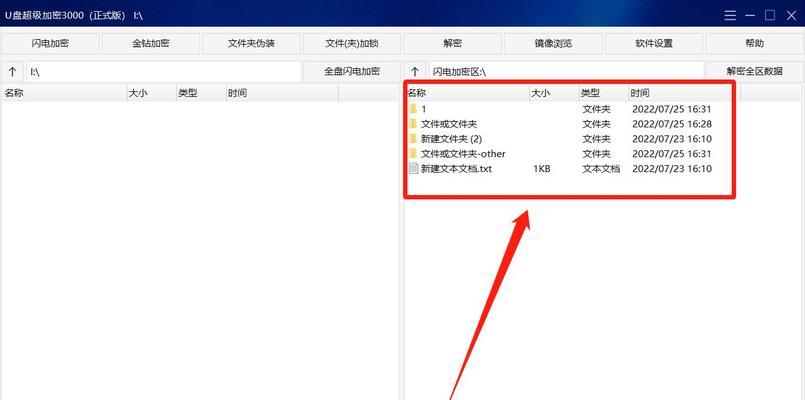This screenshot has height=400, width=805.
Task: Click folder icon of 文件或文件夹
Action: click(x=413, y=124)
